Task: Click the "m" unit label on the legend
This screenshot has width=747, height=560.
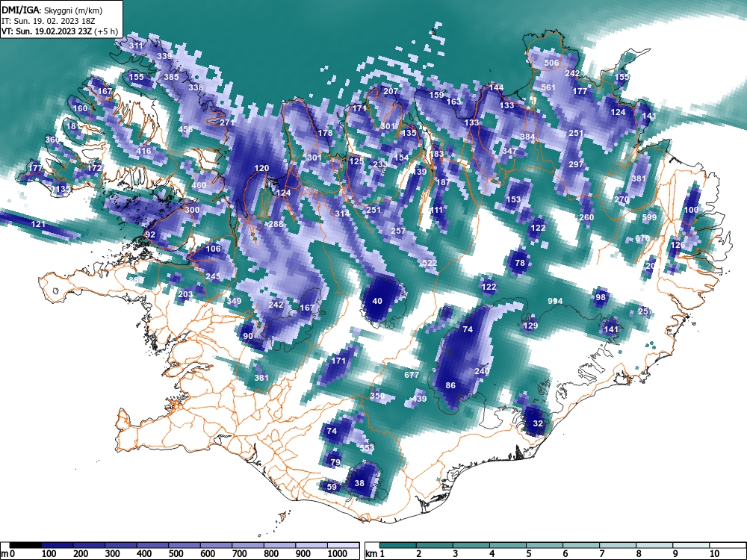Action: point(5,554)
